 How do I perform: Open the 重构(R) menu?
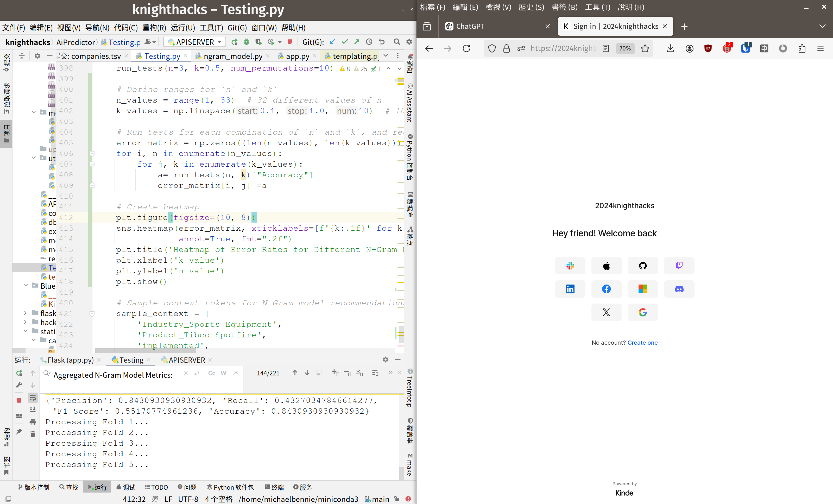154,28
